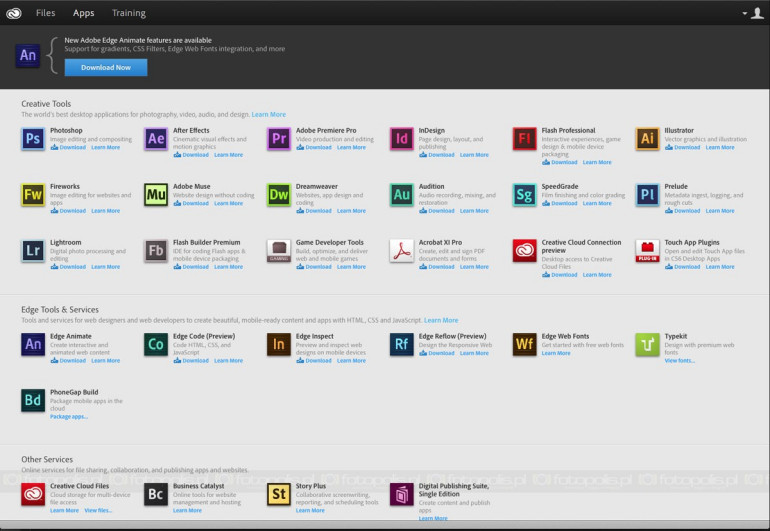Download SpeedGrade

(x=560, y=203)
